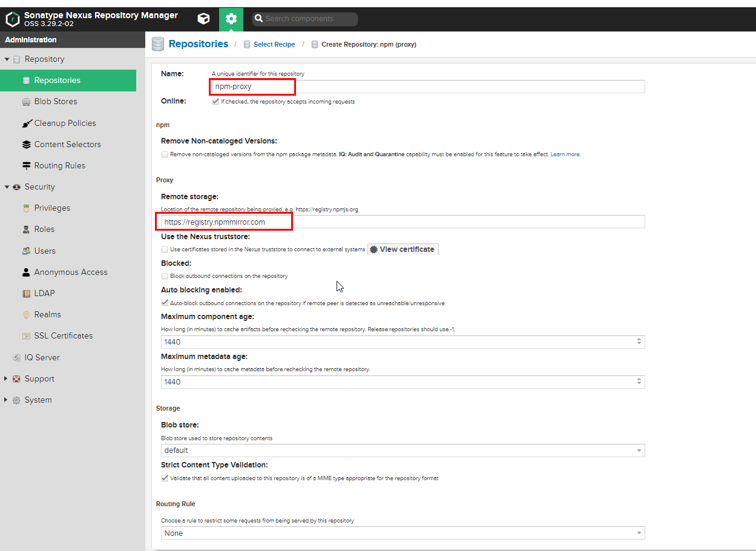Open Anonymous Access in sidebar
Image resolution: width=756 pixels, height=551 pixels.
tap(71, 272)
